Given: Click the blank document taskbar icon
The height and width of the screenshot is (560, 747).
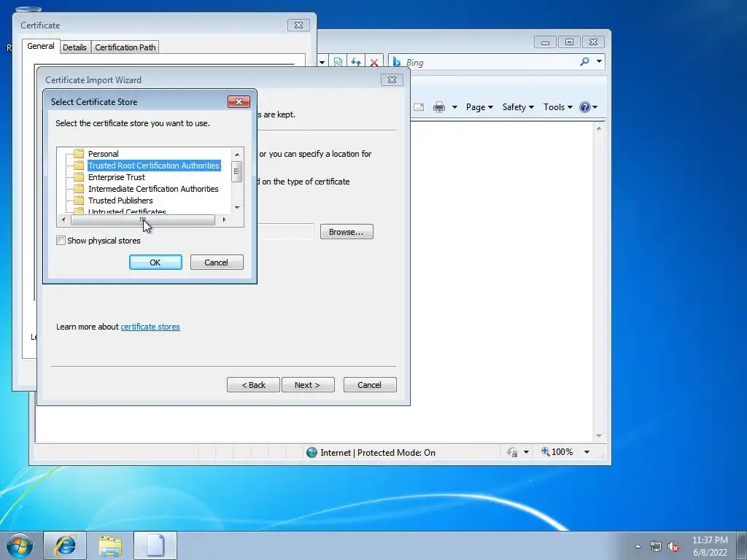Looking at the screenshot, I should pyautogui.click(x=155, y=545).
